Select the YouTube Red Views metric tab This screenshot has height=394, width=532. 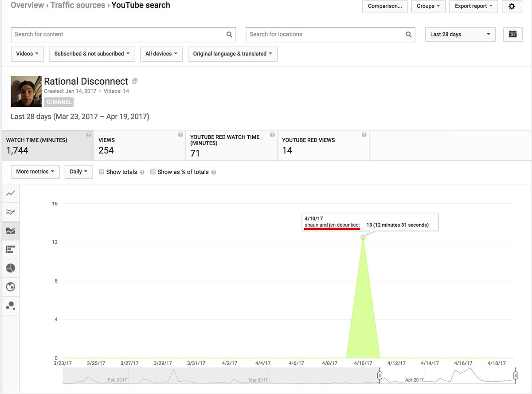(323, 146)
